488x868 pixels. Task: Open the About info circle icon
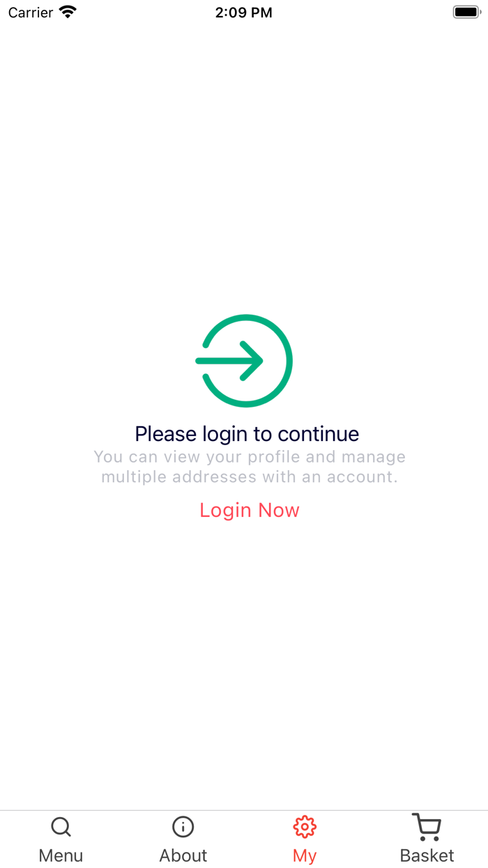coord(183,827)
